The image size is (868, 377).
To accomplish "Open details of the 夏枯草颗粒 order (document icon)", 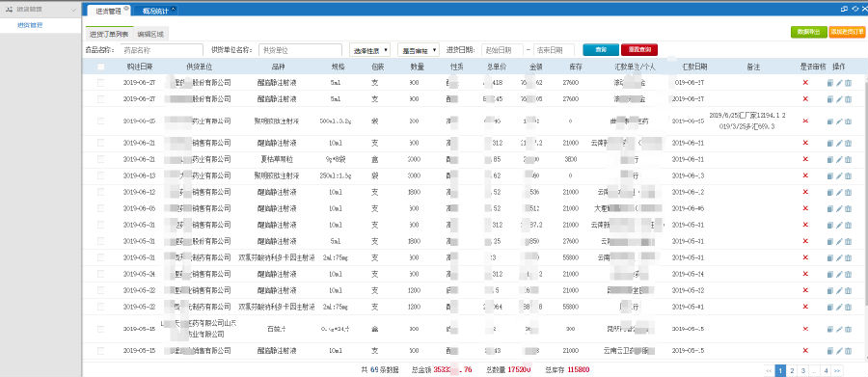I will pyautogui.click(x=829, y=159).
